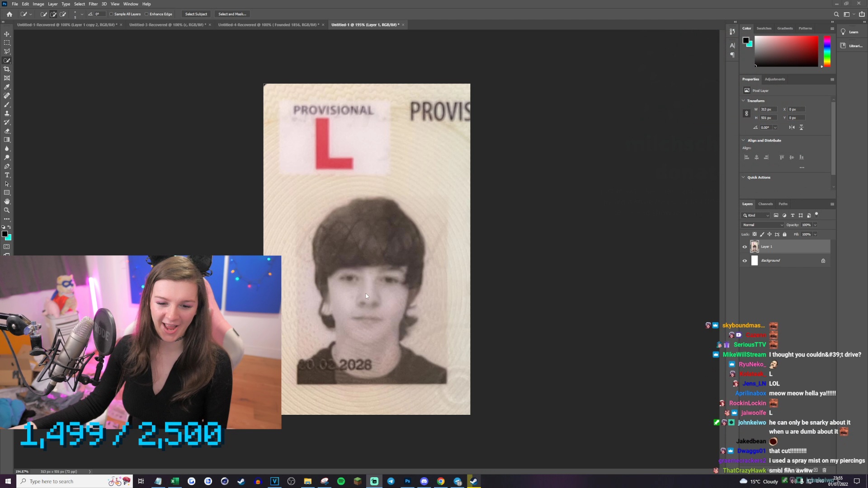The width and height of the screenshot is (868, 488).
Task: Toggle lock all padlock icon
Action: [785, 234]
